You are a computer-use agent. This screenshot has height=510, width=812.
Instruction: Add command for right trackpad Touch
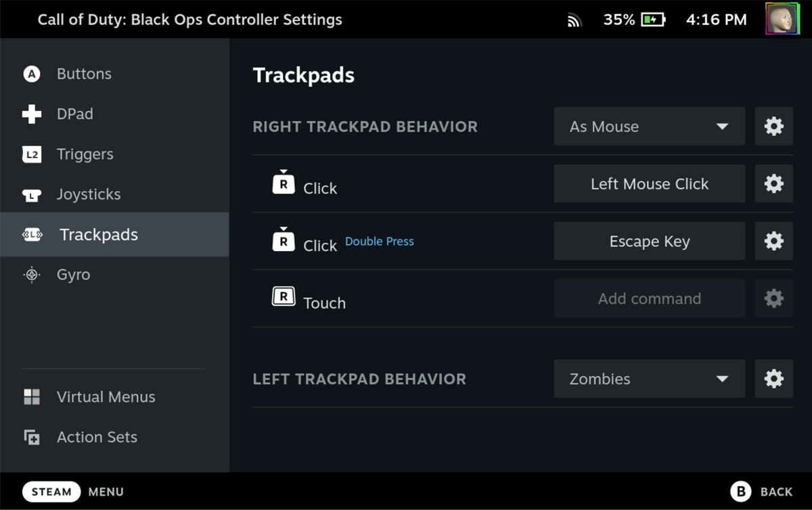[649, 299]
